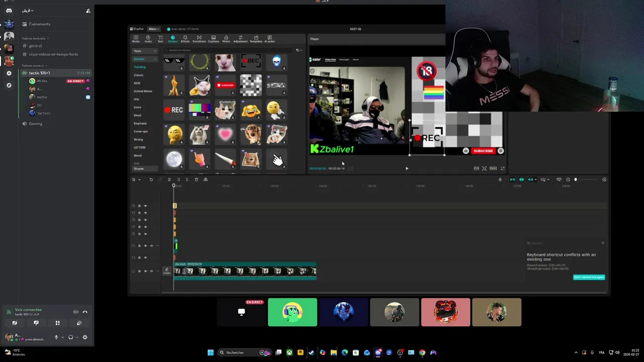
Task: Delete selected clip with trash icon
Action: pos(196,179)
